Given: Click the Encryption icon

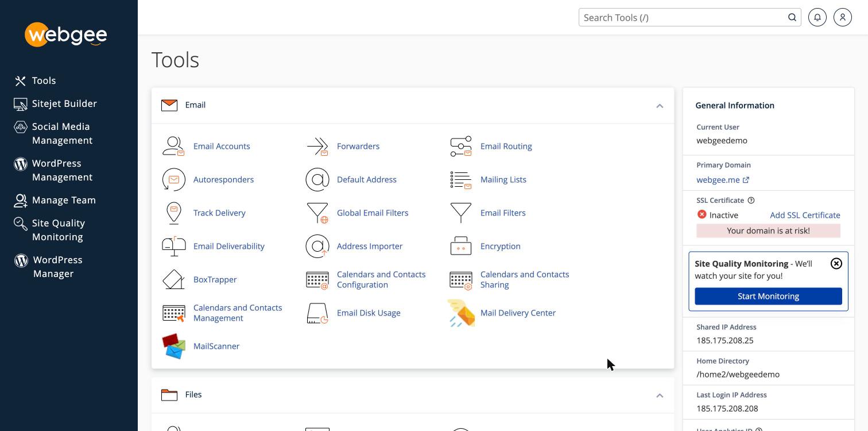Looking at the screenshot, I should (x=461, y=246).
